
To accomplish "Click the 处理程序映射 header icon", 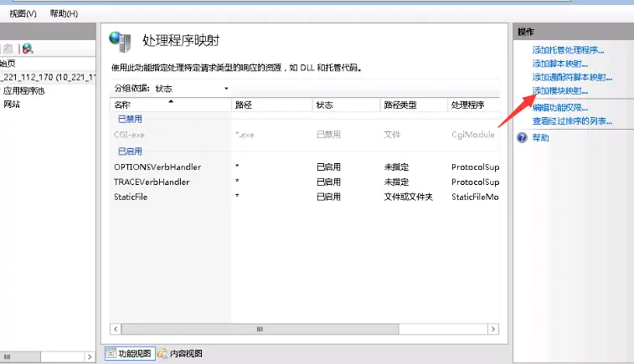I will (x=120, y=42).
